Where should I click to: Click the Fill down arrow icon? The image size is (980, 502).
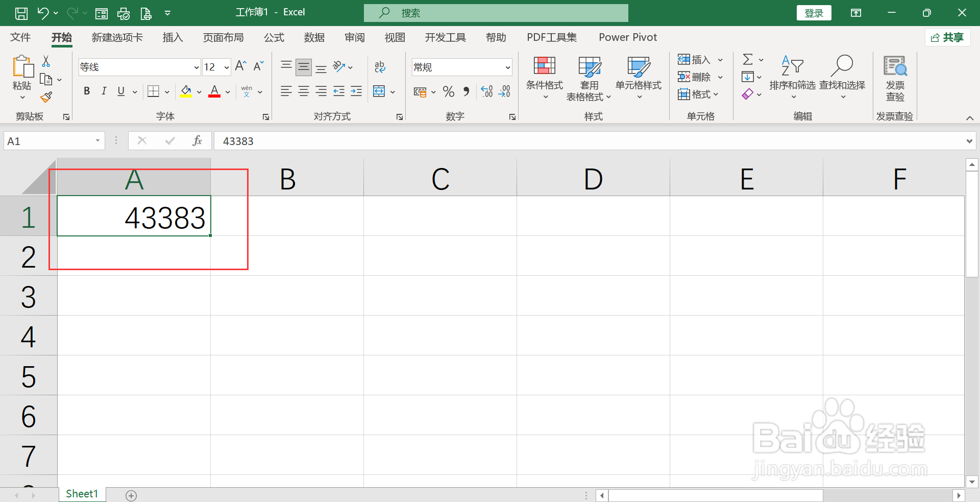tap(748, 77)
